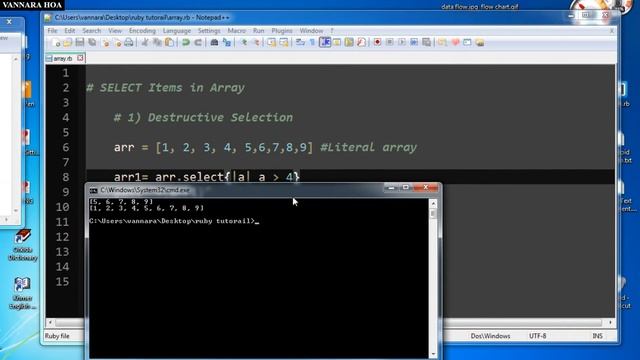The image size is (640, 360).
Task: Toggle synchronize horizontal scrolling
Action: pyautogui.click(x=284, y=42)
